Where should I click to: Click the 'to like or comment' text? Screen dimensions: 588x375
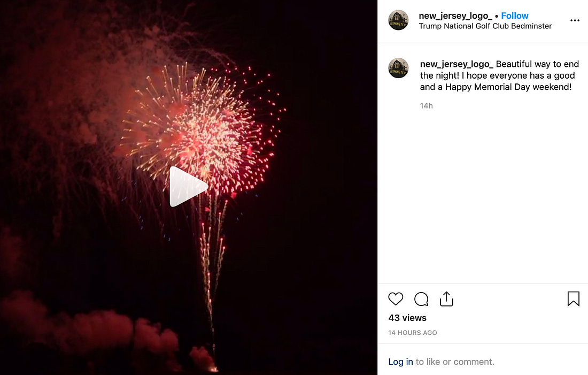[455, 362]
